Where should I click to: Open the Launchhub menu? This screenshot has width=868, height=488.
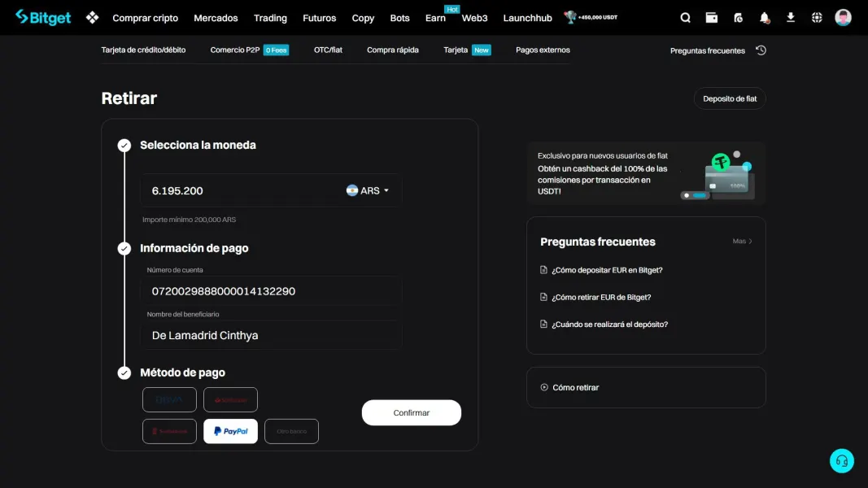tap(528, 18)
